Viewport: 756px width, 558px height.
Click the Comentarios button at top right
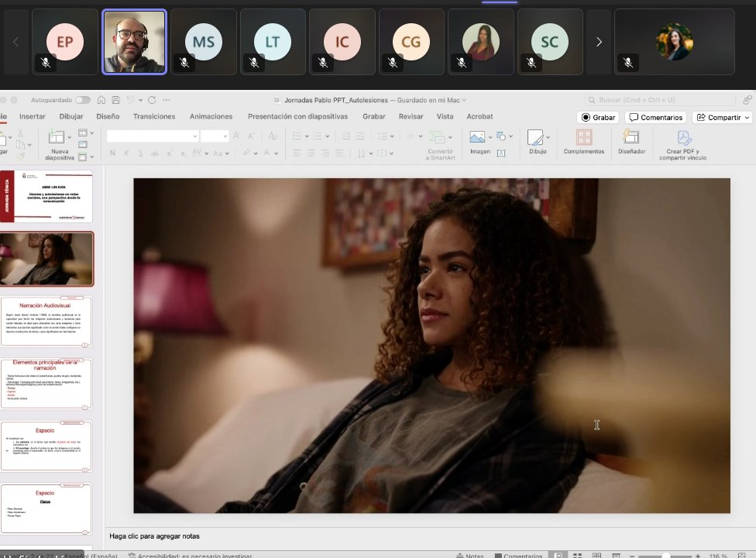pos(656,117)
